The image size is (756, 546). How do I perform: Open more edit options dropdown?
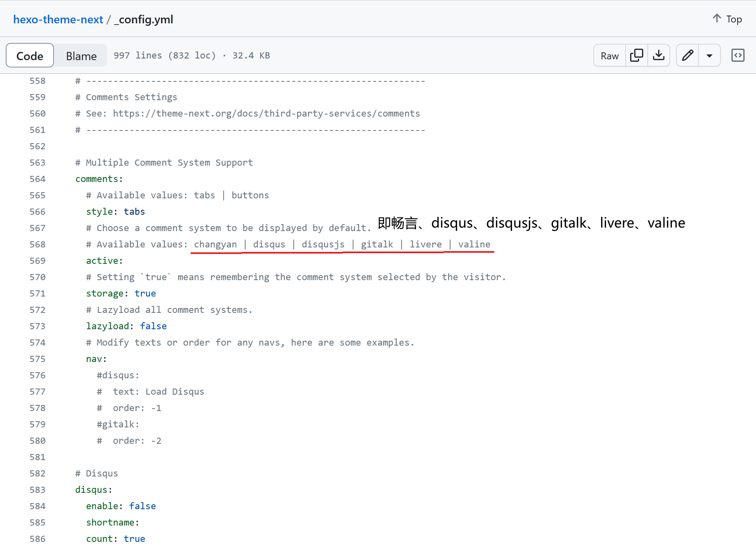click(709, 55)
